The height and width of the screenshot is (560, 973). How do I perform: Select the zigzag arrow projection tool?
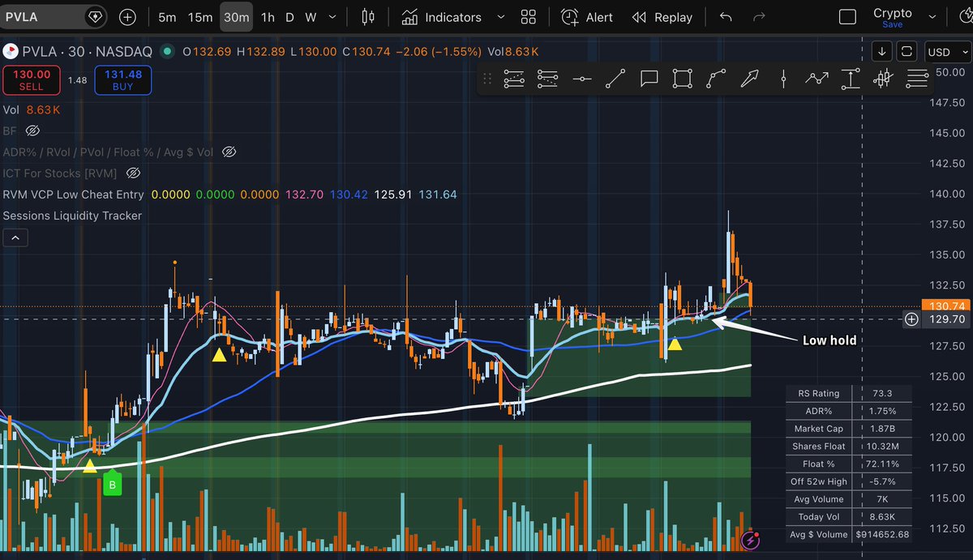click(x=817, y=79)
